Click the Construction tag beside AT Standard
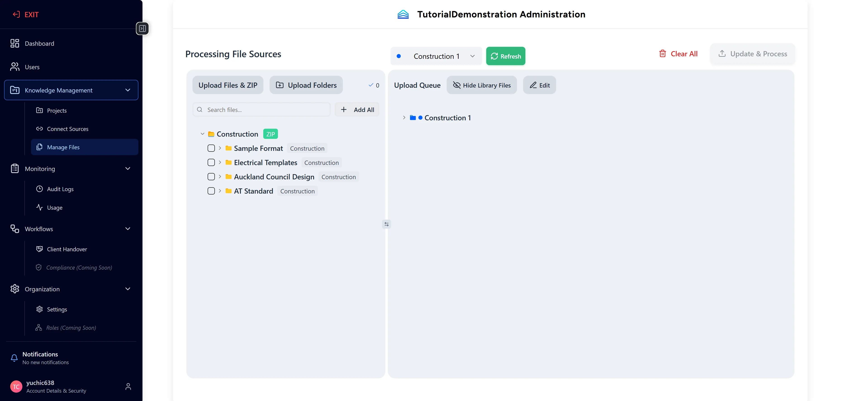Screen dimensions: 868x401 click(x=297, y=191)
